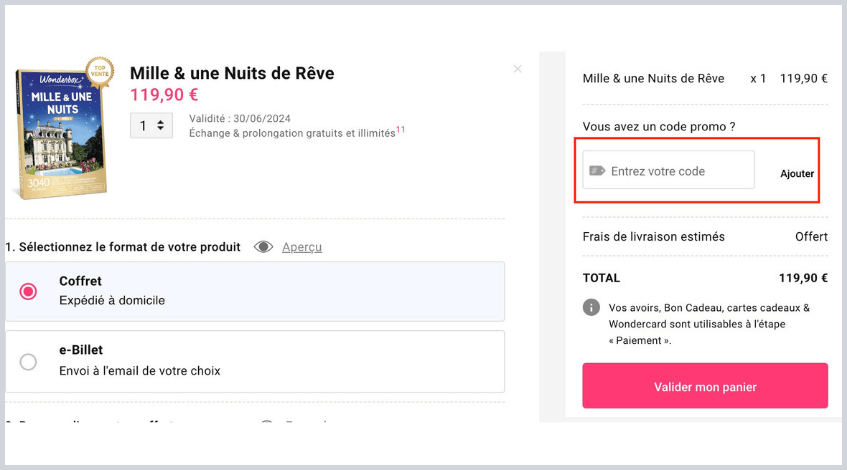
Task: Click the eye preview icon
Action: [264, 247]
